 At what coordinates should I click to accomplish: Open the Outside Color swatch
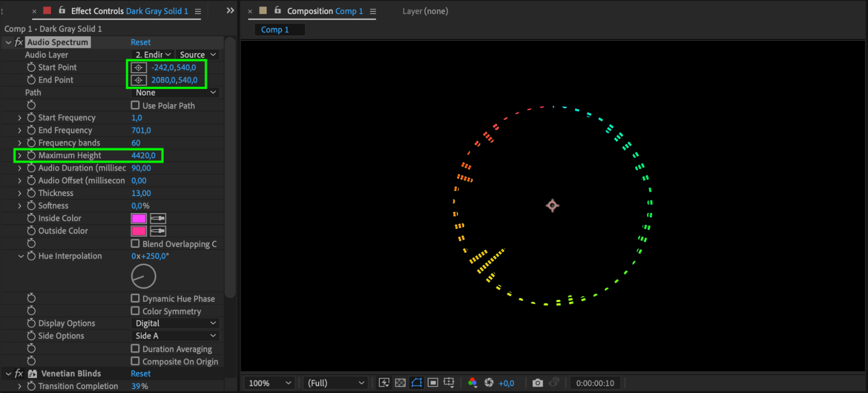click(x=139, y=231)
